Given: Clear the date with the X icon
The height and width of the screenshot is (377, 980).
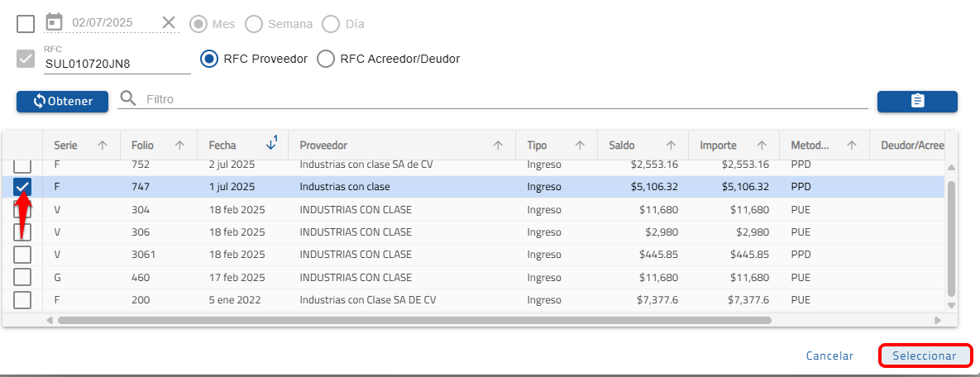Looking at the screenshot, I should point(169,23).
